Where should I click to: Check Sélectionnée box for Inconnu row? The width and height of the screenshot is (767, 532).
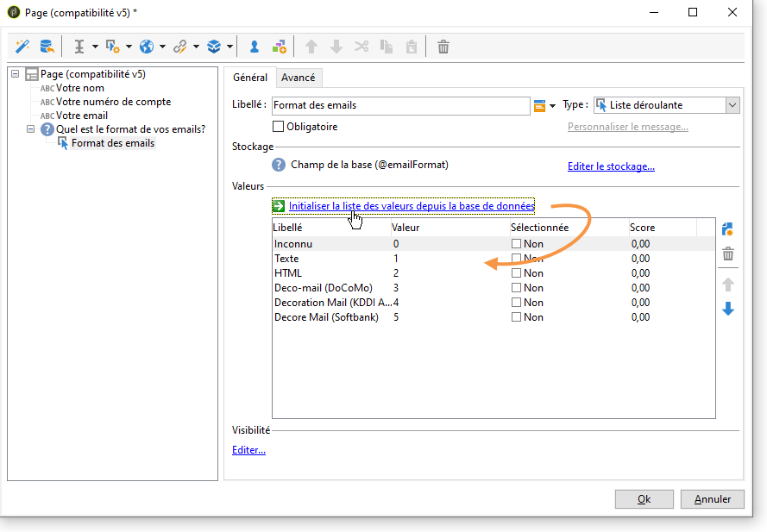click(516, 244)
